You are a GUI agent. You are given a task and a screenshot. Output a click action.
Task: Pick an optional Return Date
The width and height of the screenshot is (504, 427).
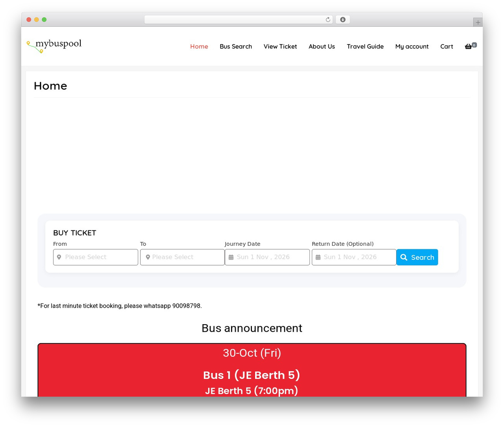click(354, 257)
